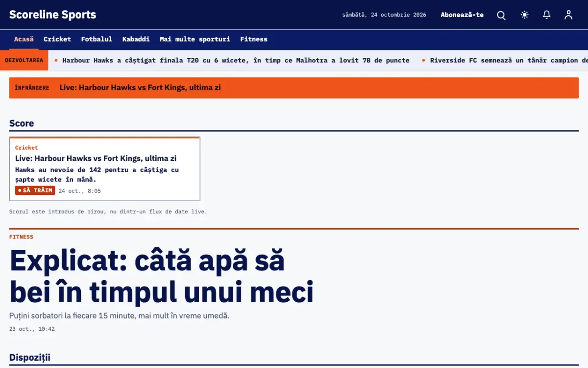Open ticker headline about Riverside FC signing
This screenshot has width=588, height=368.
(509, 60)
